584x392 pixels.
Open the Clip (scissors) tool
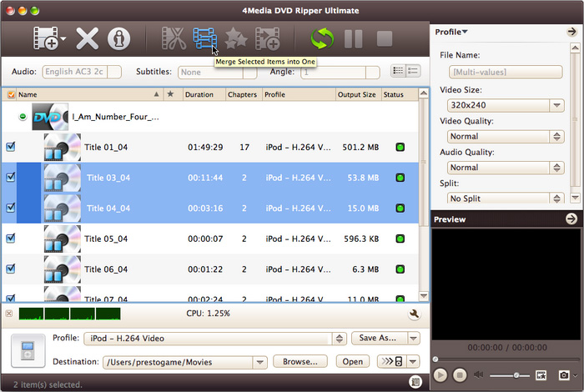point(174,38)
